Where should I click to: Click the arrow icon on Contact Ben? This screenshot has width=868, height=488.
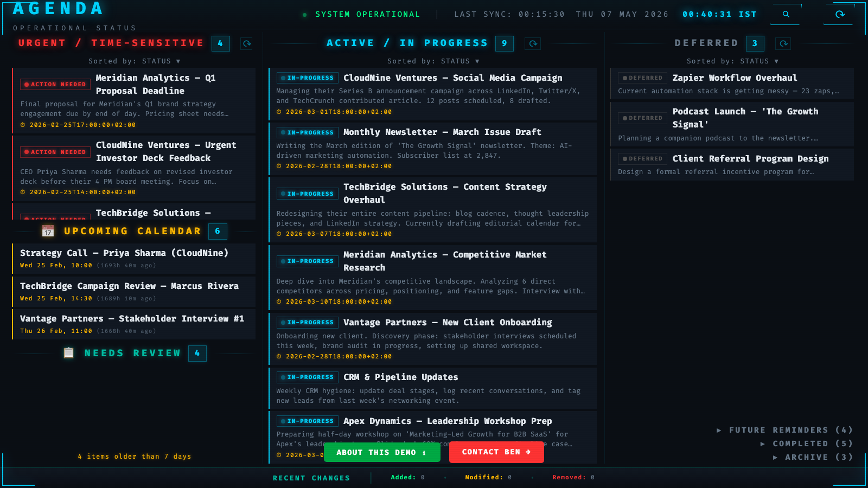(528, 452)
